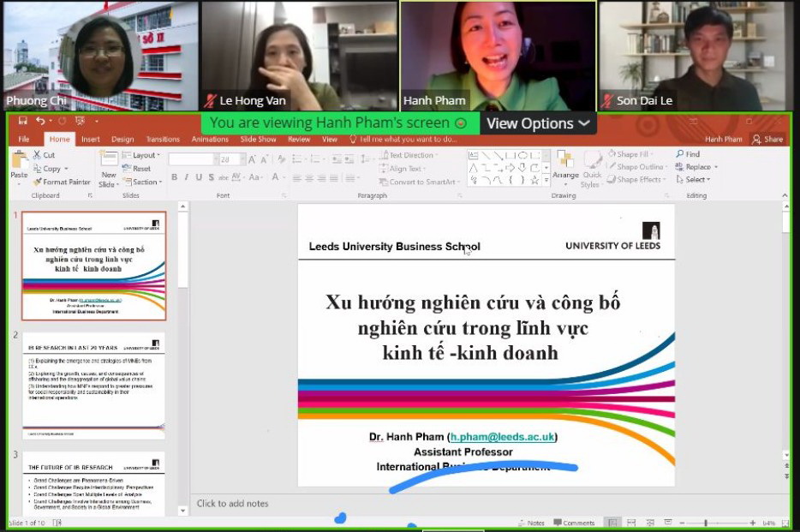
Task: Select slide 3 thumbnail Future of IB Research
Action: click(x=93, y=483)
